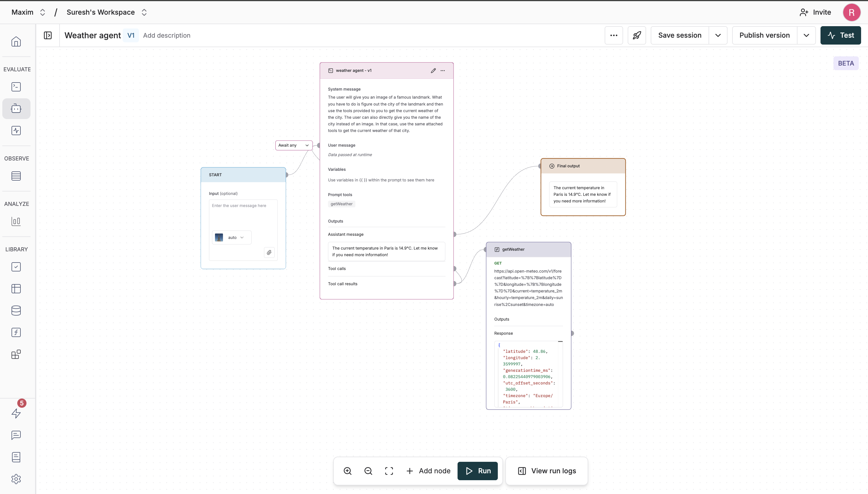The height and width of the screenshot is (494, 868).
Task: Open the Publish version dropdown chevron
Action: [x=806, y=35]
